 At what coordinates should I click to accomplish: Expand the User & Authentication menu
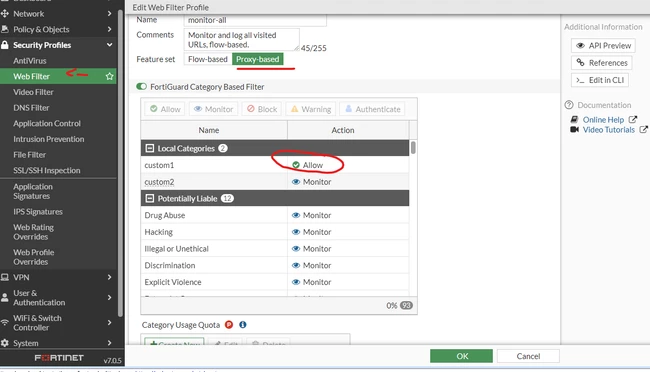point(109,297)
